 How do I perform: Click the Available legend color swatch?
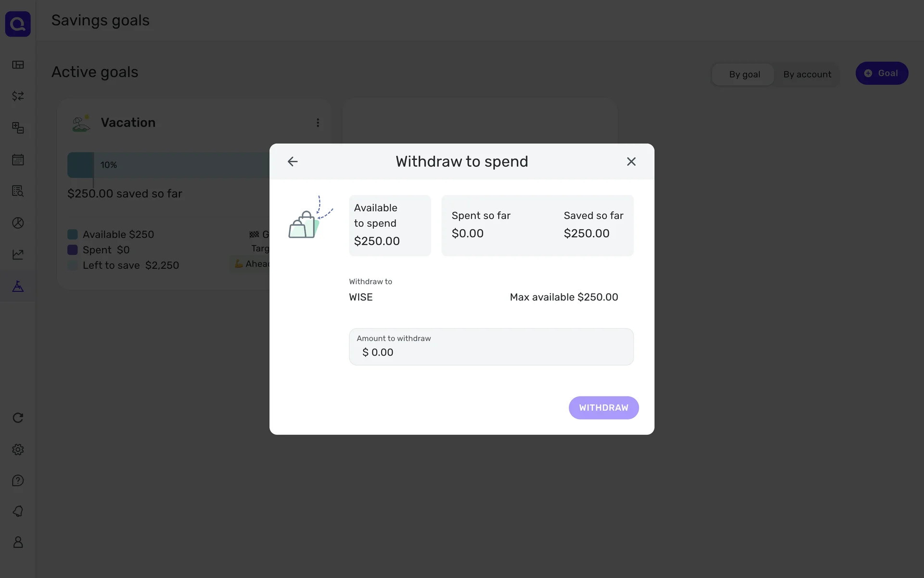coord(73,235)
